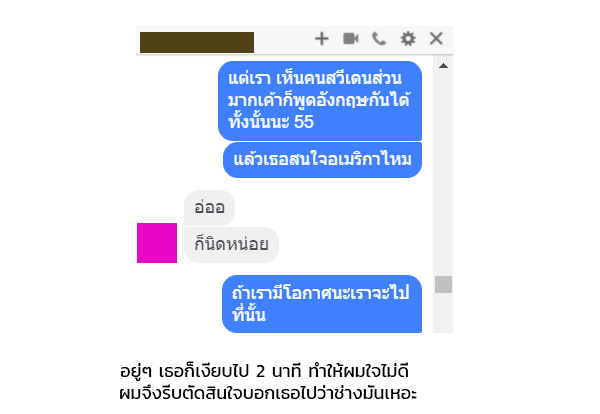The image size is (600, 414).
Task: Select the blue message ending with 55
Action: coord(320,101)
